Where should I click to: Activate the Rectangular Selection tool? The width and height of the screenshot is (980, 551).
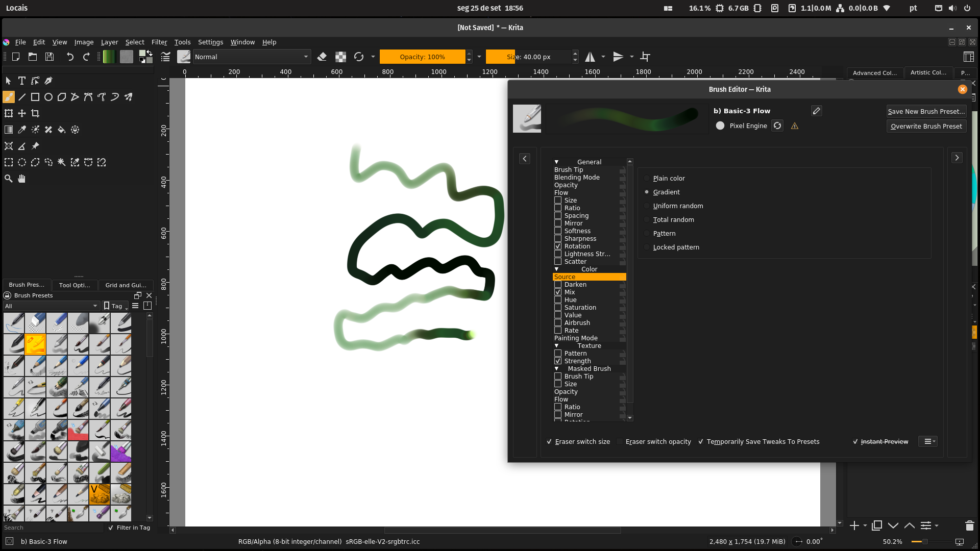point(9,162)
